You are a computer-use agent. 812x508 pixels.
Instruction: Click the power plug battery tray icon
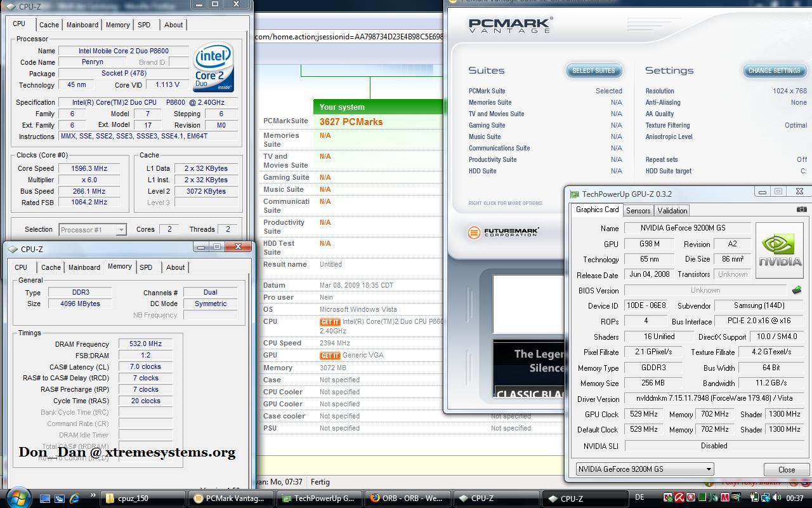coord(755,498)
